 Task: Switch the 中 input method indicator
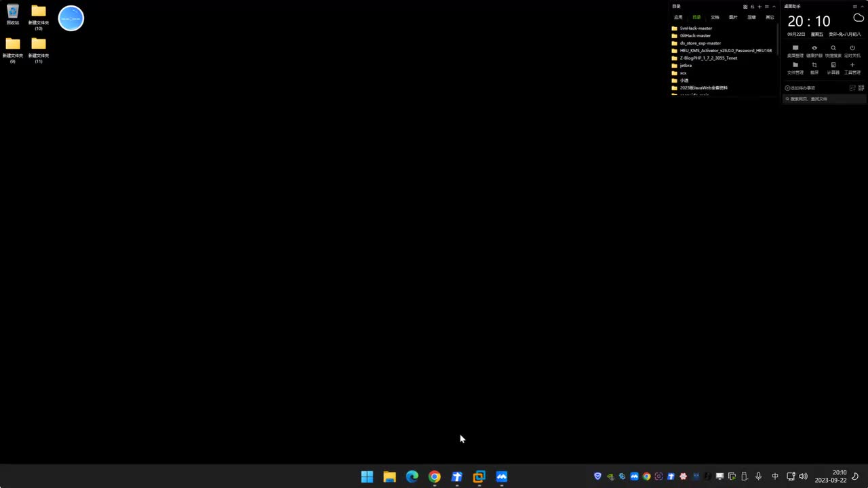click(775, 476)
